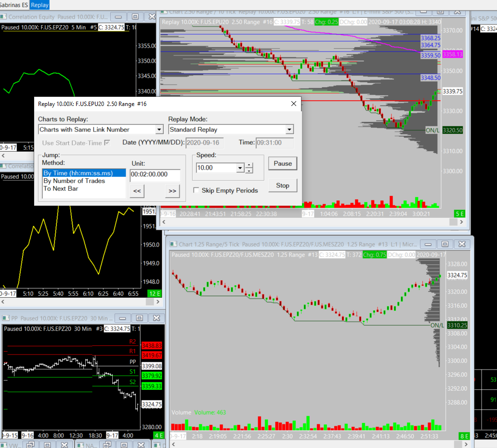Increase replay speed with up stepper
Screen dimensions: 497x448
tap(249, 165)
